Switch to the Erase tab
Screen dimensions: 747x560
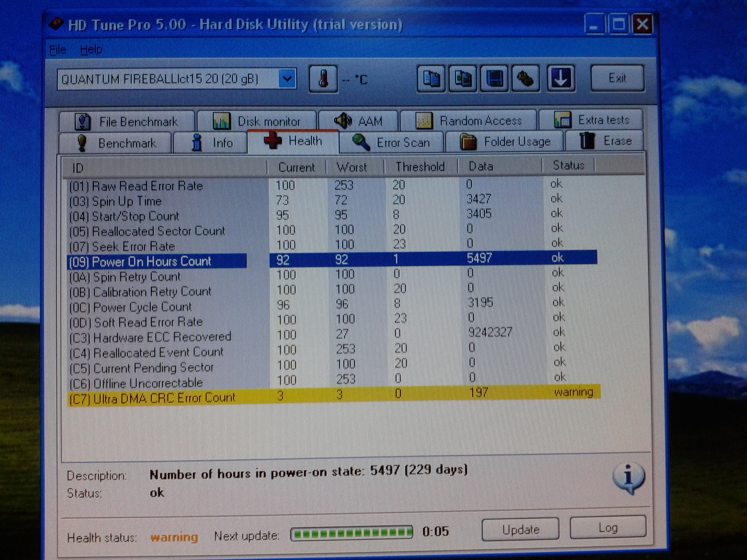coord(605,141)
